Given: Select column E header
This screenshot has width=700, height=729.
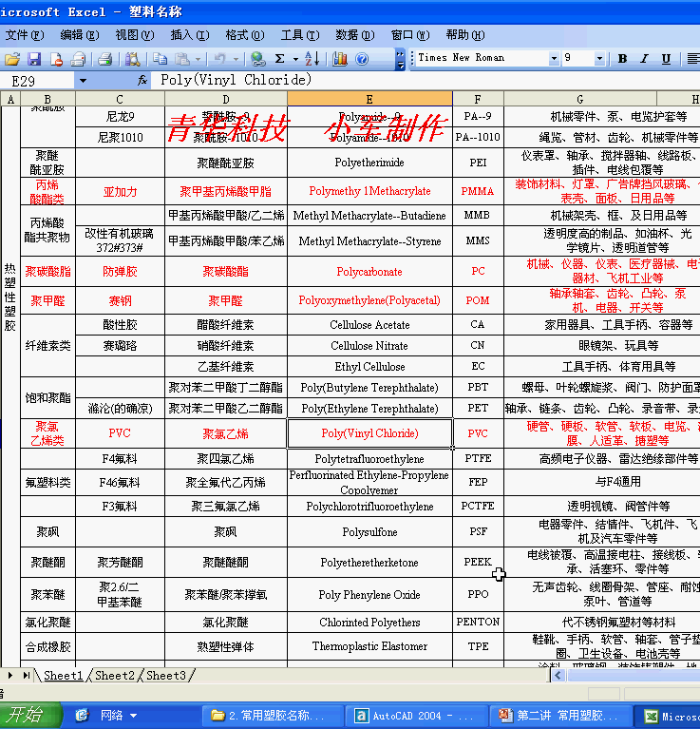Looking at the screenshot, I should [369, 99].
